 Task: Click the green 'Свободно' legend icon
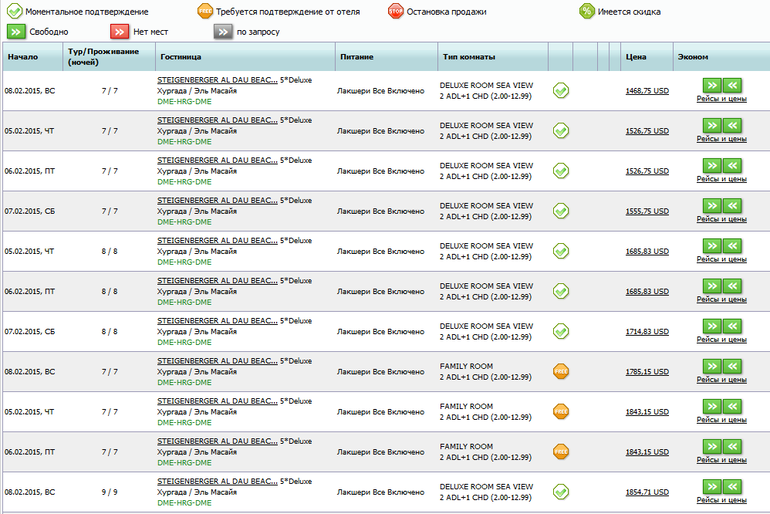click(17, 32)
